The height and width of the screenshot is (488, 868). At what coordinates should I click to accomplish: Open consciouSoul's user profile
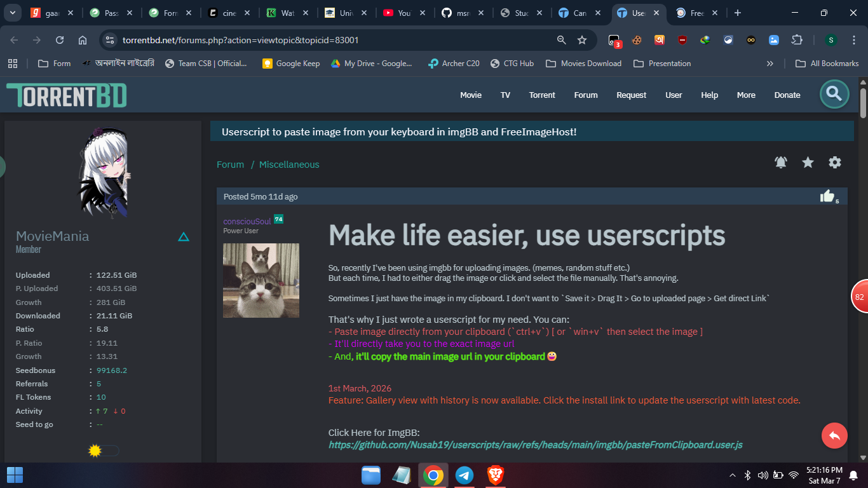click(247, 221)
